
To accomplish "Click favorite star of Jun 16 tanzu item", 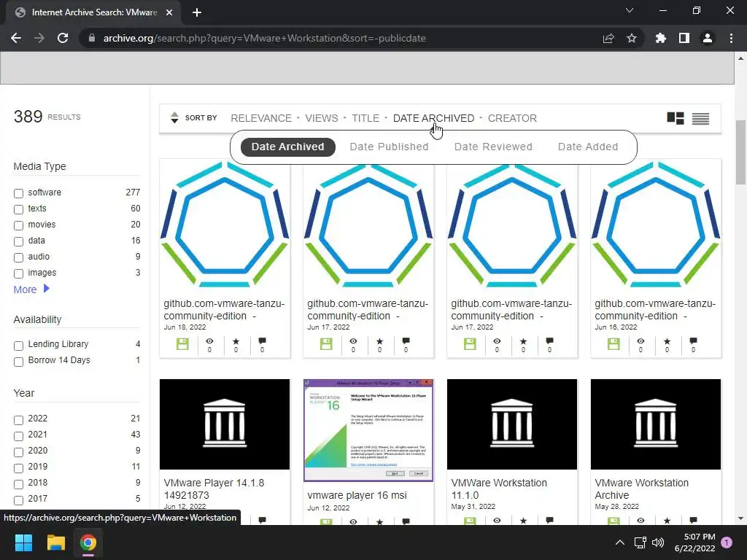I will pyautogui.click(x=667, y=341).
